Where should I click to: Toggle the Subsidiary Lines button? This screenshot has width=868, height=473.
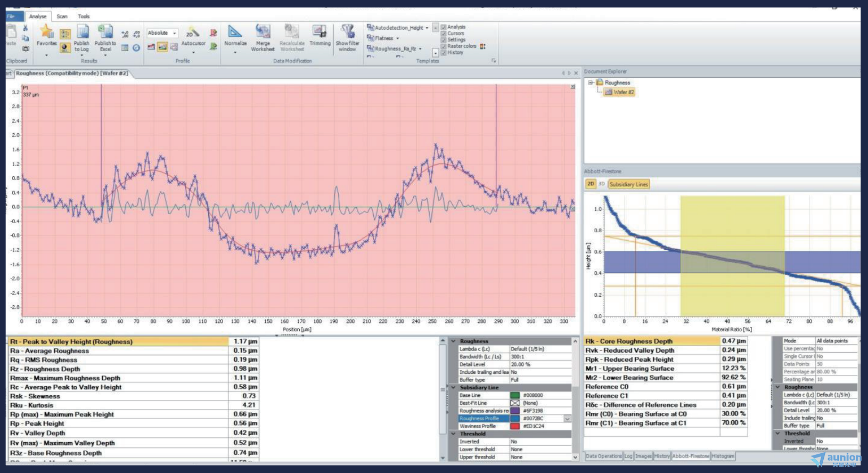click(x=628, y=184)
